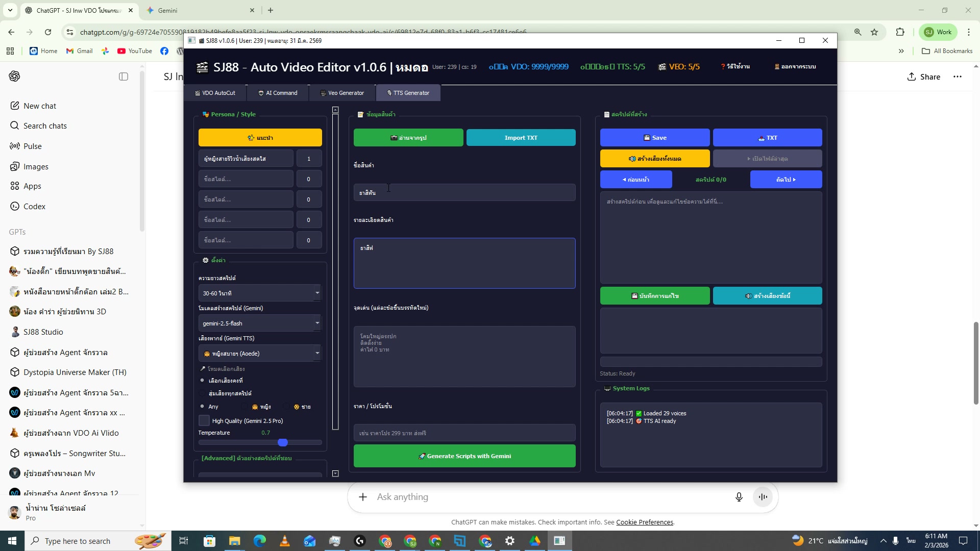The height and width of the screenshot is (551, 980).
Task: Open the Codex section in the sidebar
Action: point(35,206)
